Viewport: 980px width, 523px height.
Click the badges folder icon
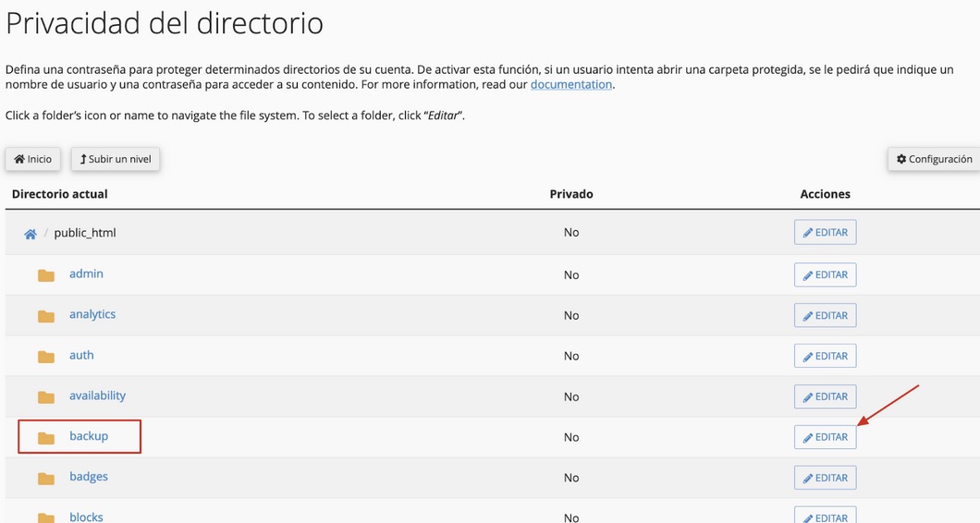pos(46,479)
